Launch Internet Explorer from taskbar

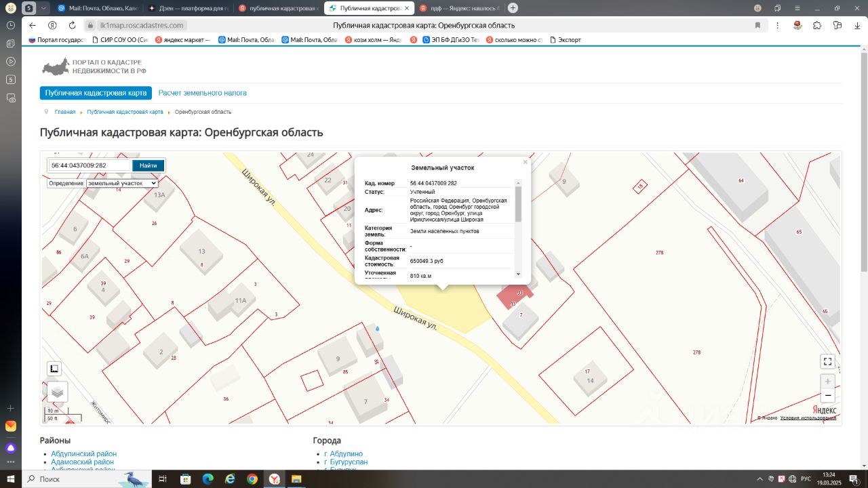pos(230,479)
